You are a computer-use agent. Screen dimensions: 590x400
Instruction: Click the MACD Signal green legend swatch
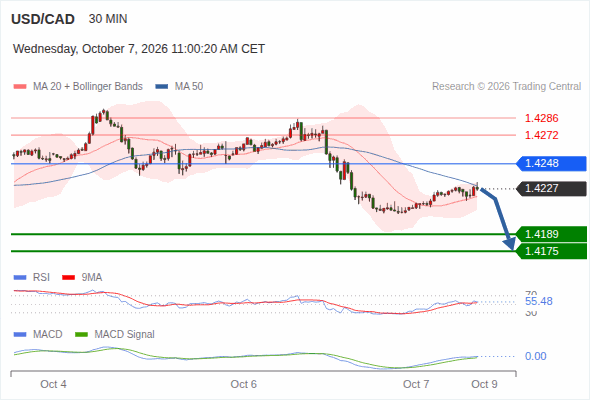[x=81, y=335]
